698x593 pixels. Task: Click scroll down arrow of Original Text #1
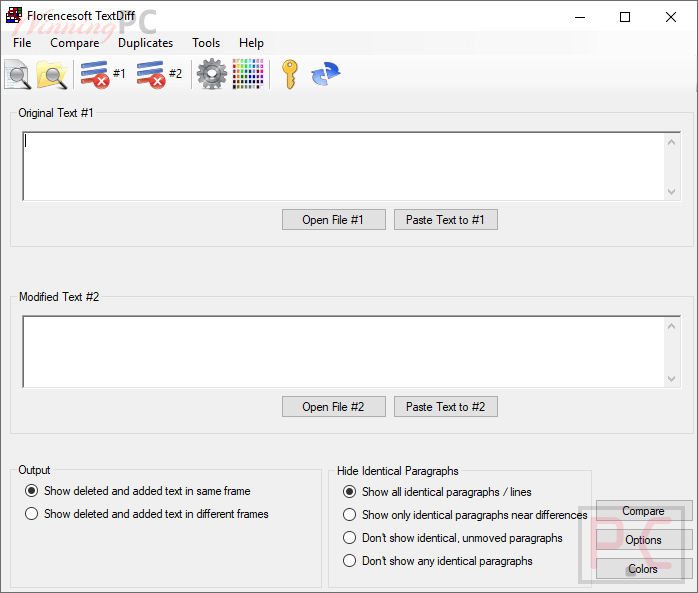672,192
